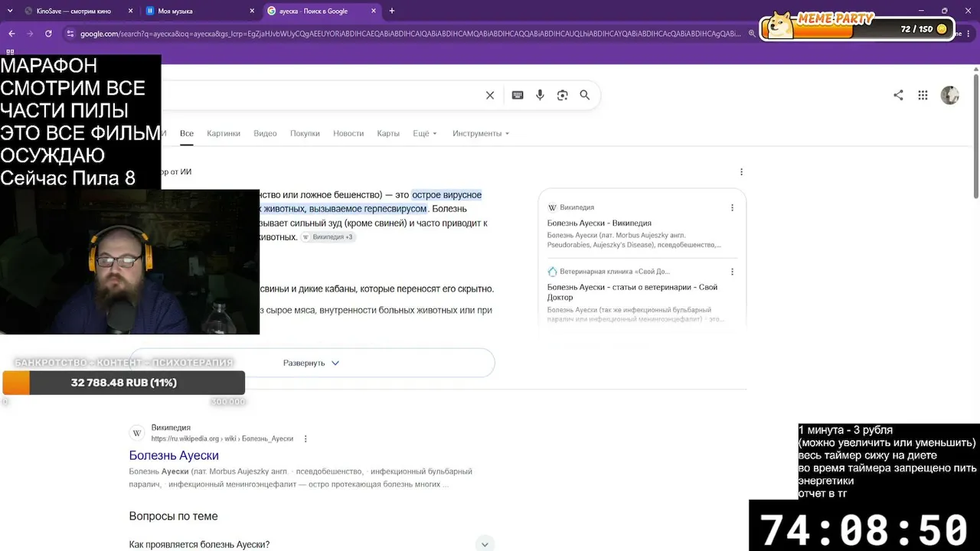The width and height of the screenshot is (980, 551).
Task: Click the ru.wikipedia.org result URL
Action: 222,439
